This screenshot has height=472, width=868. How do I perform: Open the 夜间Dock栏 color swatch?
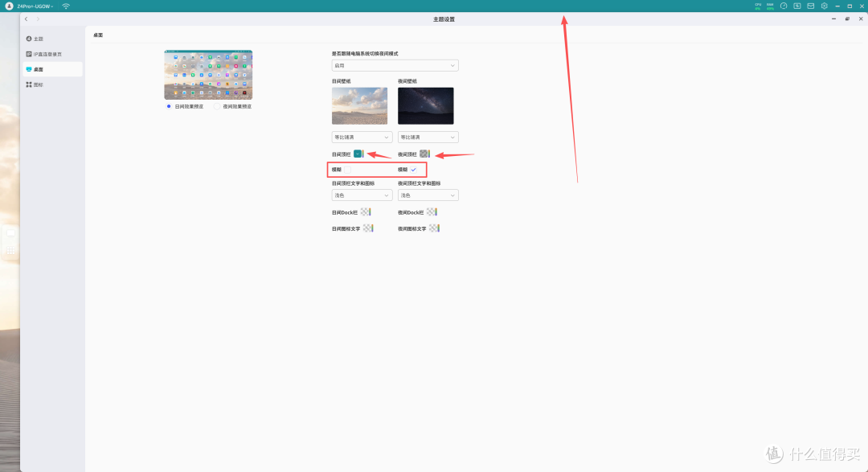(x=432, y=212)
